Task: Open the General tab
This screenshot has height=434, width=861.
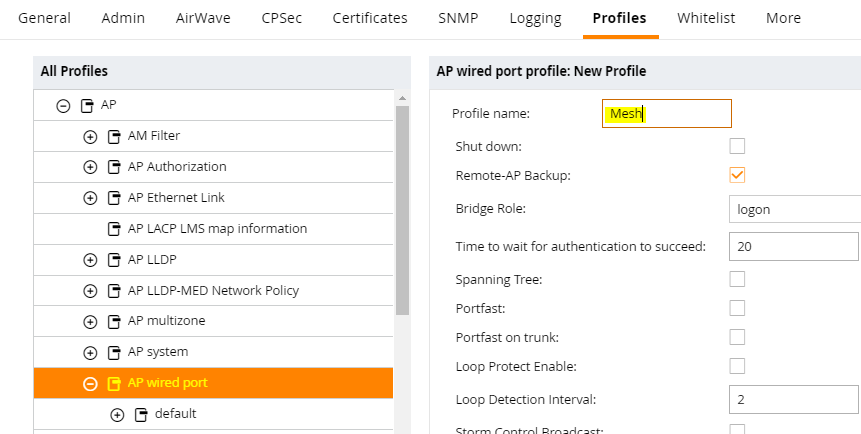Action: [x=44, y=18]
